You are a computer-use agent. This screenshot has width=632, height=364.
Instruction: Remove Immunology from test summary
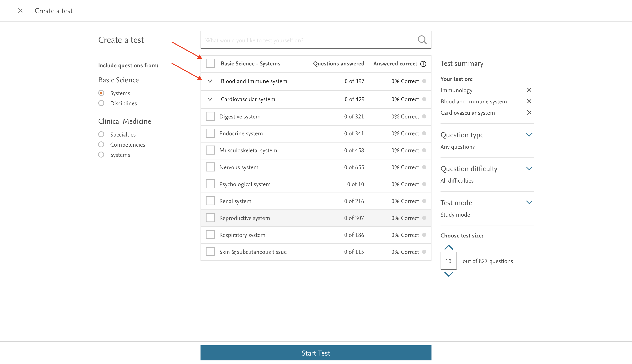click(x=529, y=90)
